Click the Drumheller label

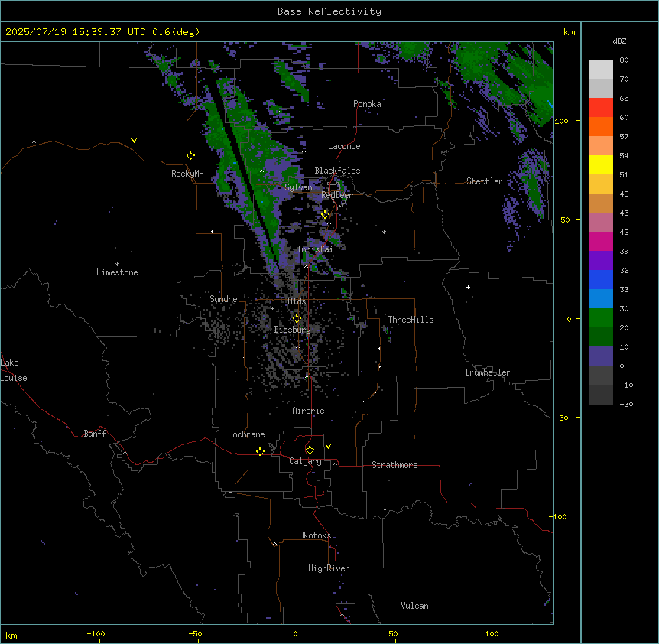click(488, 372)
